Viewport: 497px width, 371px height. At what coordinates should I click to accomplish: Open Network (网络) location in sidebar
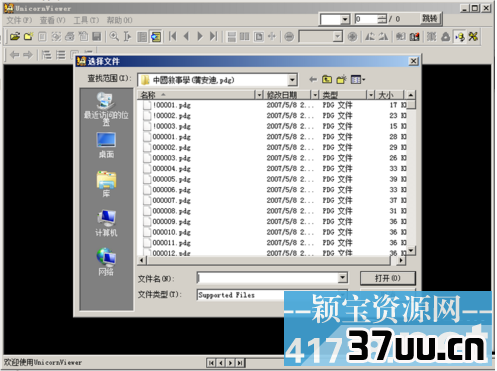(x=106, y=262)
